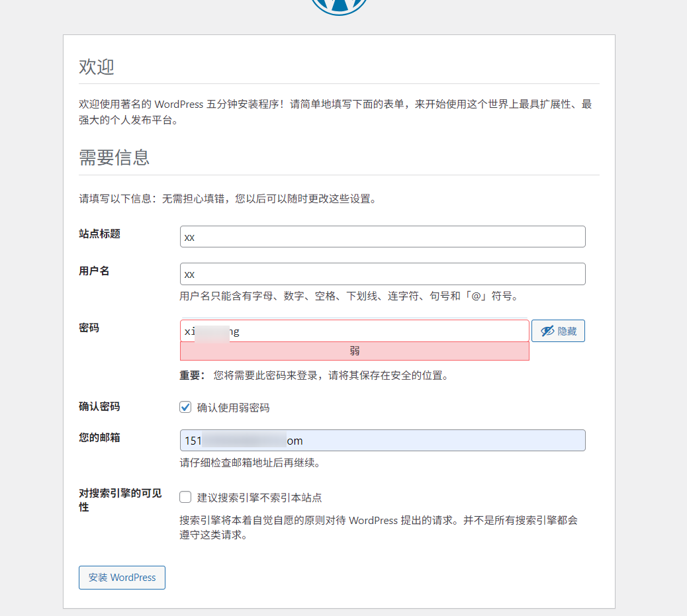The height and width of the screenshot is (616, 687).
Task: Click the 欢迎 heading
Action: [x=97, y=67]
